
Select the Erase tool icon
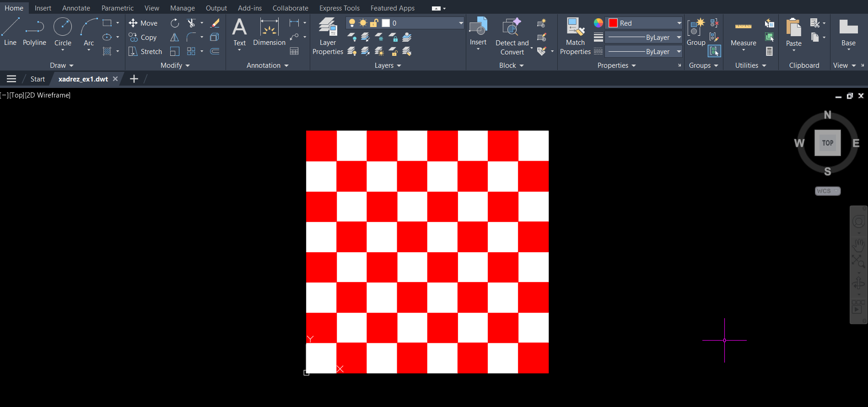[x=215, y=23]
